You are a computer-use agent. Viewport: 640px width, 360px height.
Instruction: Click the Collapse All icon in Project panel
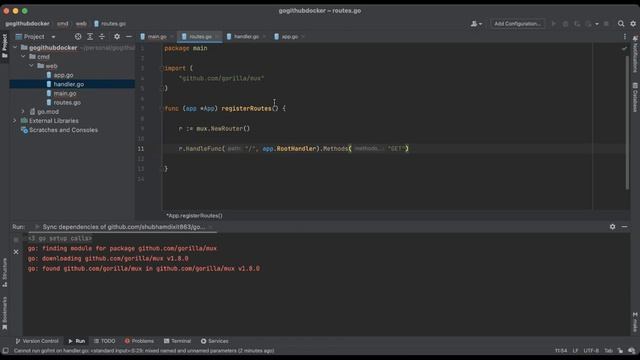click(x=102, y=37)
